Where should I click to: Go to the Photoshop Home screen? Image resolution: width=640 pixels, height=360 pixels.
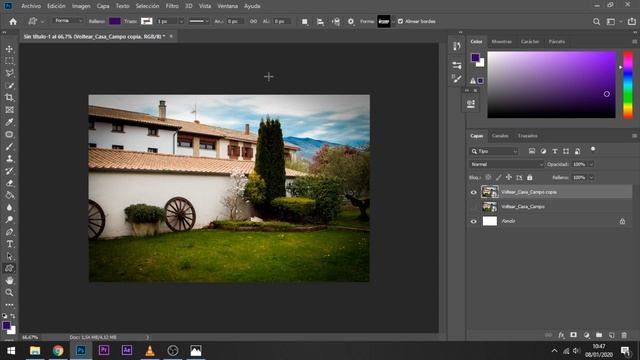pos(13,21)
